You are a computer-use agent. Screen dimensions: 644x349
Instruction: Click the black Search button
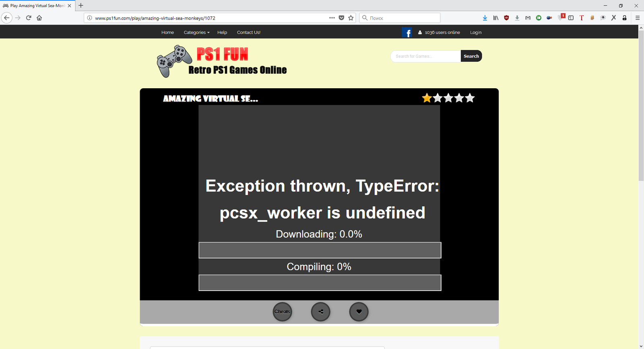pos(471,56)
